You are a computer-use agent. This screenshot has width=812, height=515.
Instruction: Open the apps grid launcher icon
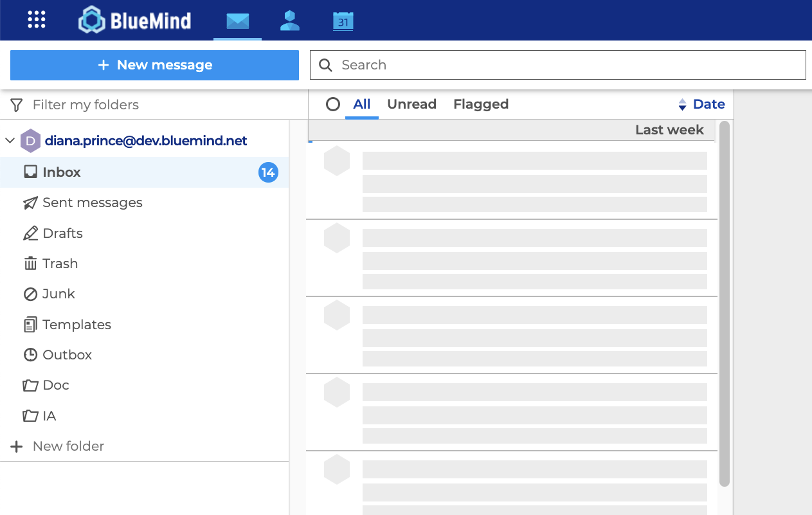click(37, 20)
